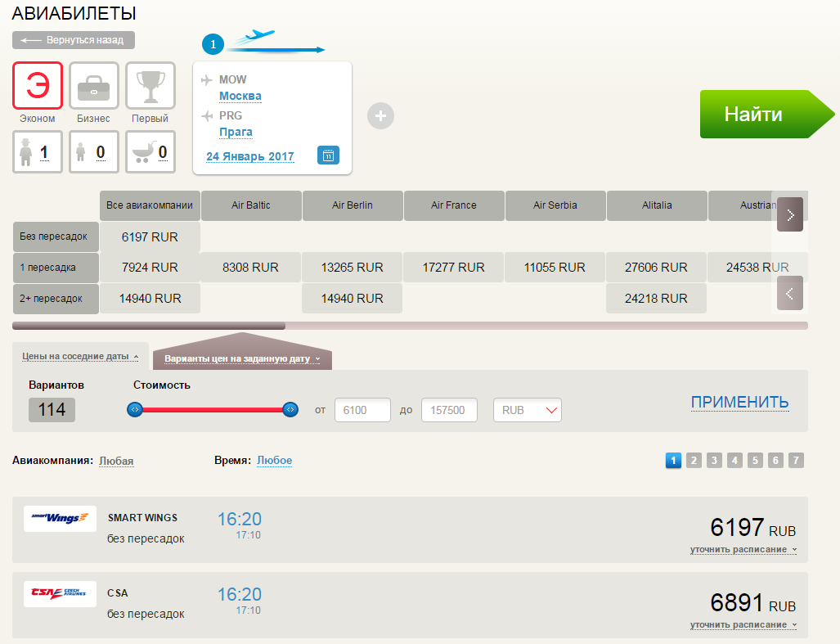Click the minimum price input field
840x644 pixels.
click(x=362, y=410)
